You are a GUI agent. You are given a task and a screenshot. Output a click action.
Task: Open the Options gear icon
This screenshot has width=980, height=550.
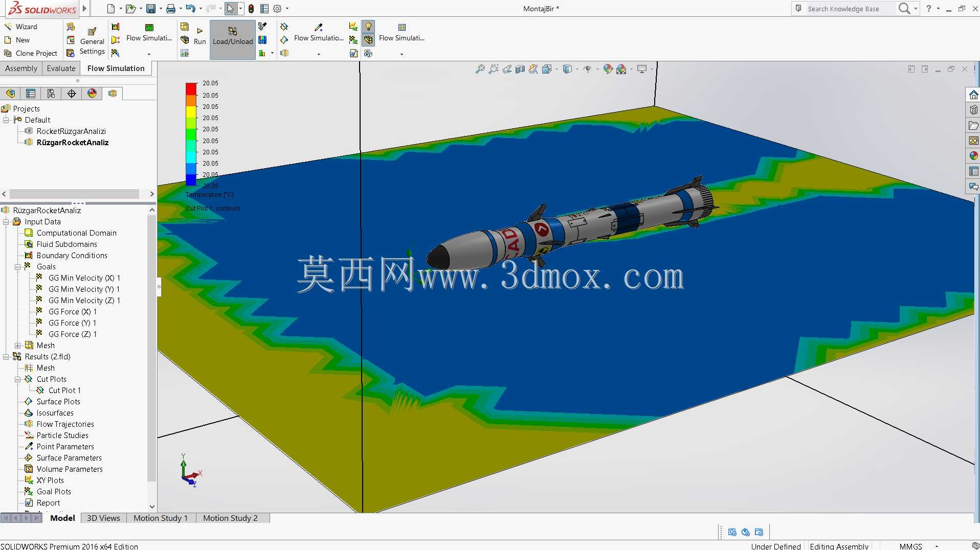[277, 9]
